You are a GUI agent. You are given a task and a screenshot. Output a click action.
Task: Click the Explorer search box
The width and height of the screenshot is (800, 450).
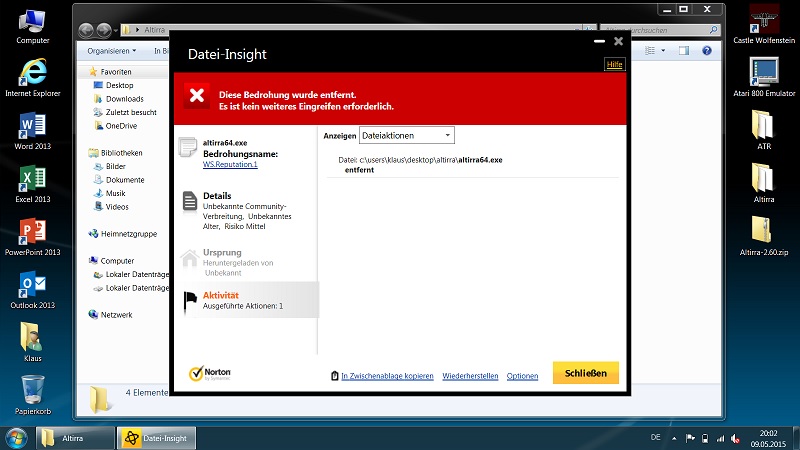point(661,30)
